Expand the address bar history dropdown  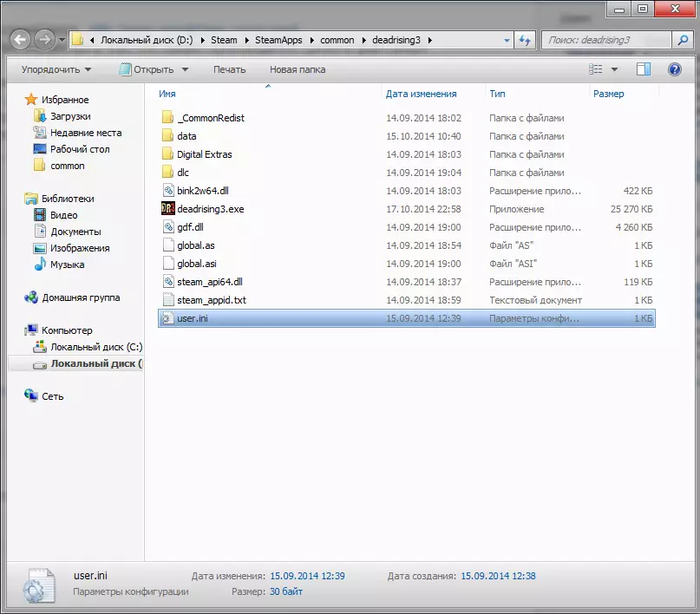[507, 40]
